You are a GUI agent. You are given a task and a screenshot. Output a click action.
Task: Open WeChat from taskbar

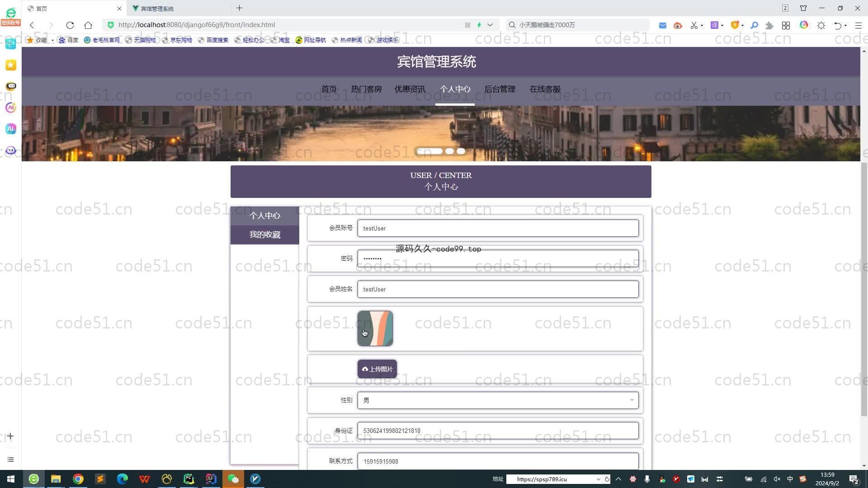click(x=233, y=479)
